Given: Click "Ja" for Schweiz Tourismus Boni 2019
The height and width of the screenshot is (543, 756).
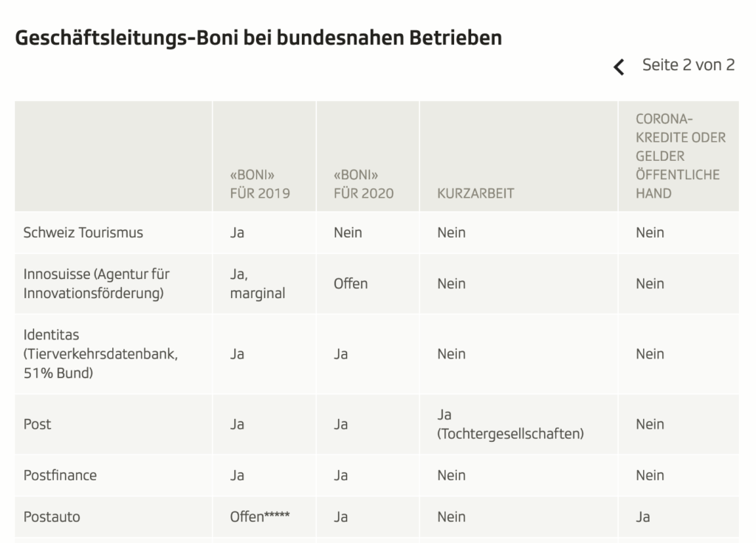Looking at the screenshot, I should click(237, 232).
